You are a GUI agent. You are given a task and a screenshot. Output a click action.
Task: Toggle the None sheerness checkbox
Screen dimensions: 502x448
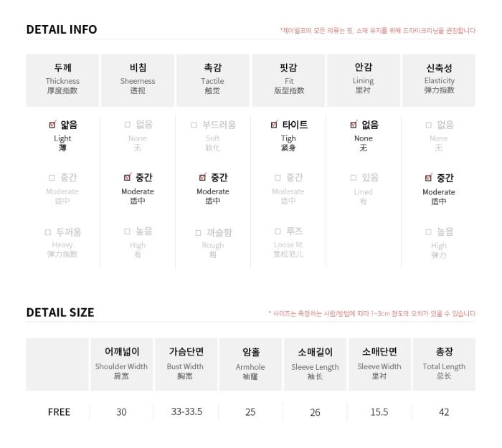(x=128, y=125)
